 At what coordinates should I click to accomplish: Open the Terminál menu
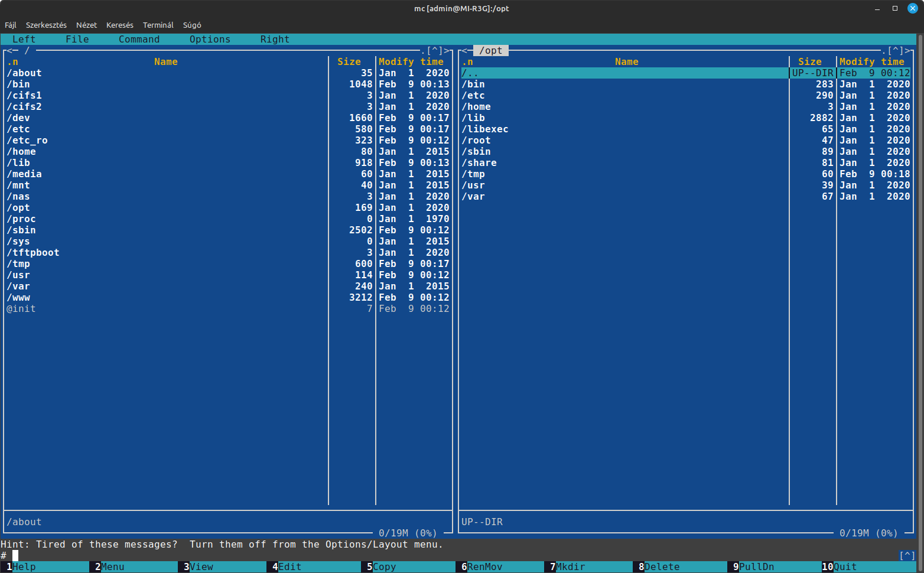158,25
